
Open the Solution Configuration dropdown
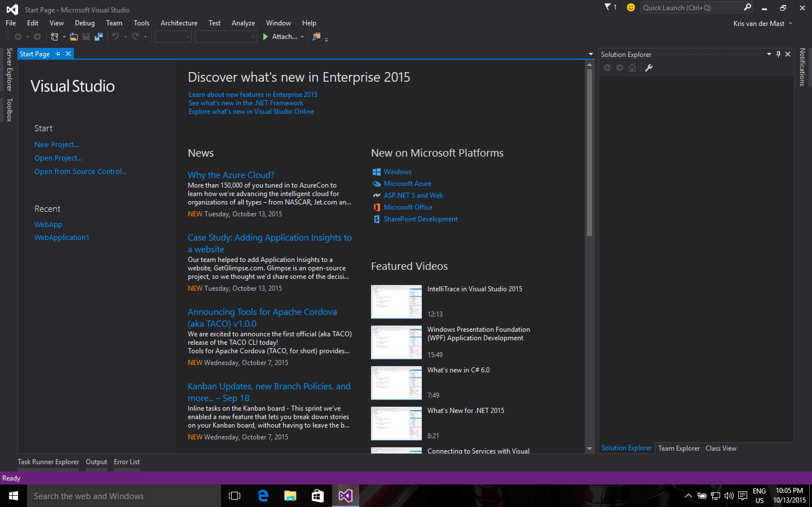point(173,37)
